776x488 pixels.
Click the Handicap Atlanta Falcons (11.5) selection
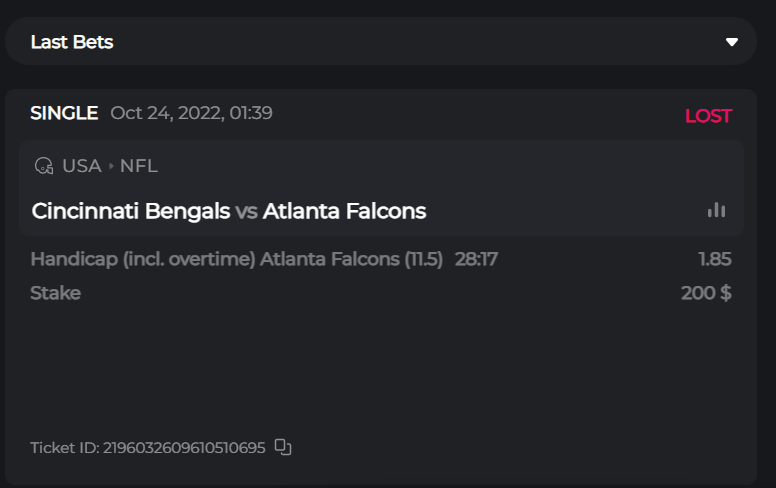coord(236,259)
